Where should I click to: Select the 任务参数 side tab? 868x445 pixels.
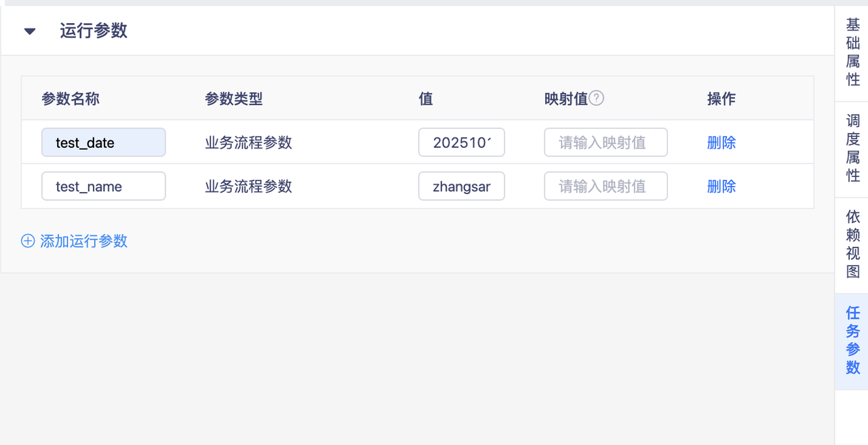coord(852,341)
